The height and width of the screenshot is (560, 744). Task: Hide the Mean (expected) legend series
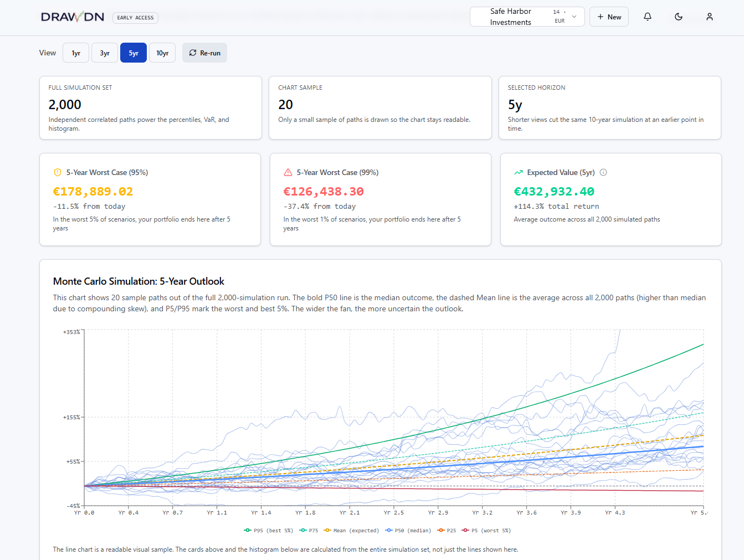point(352,531)
